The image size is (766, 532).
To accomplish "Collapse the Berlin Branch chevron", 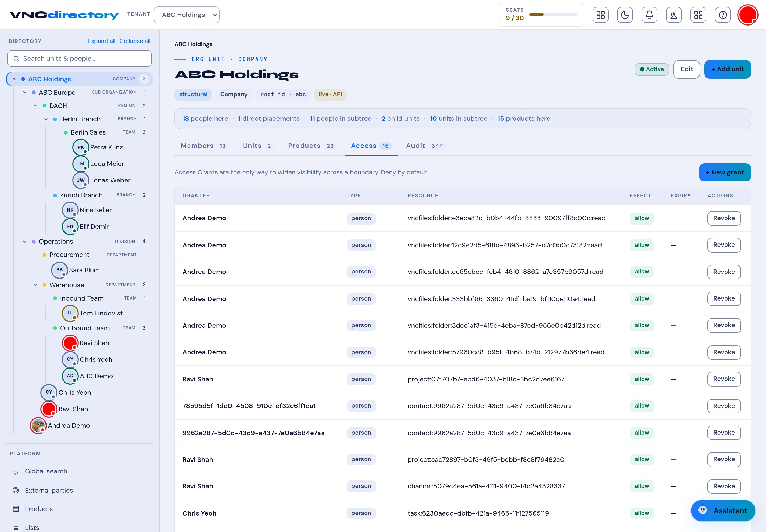I will (x=46, y=119).
